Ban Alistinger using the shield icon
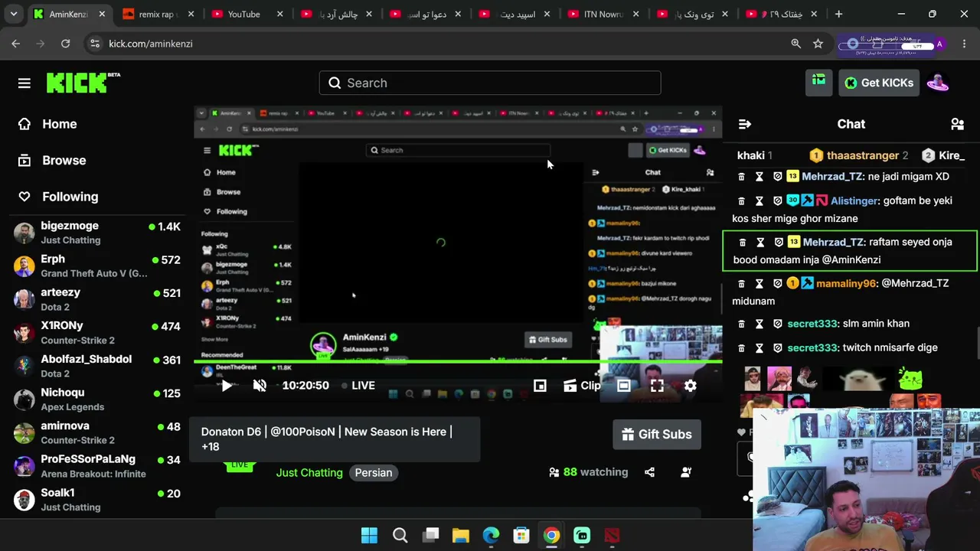Viewport: 980px width, 551px height. pos(778,201)
